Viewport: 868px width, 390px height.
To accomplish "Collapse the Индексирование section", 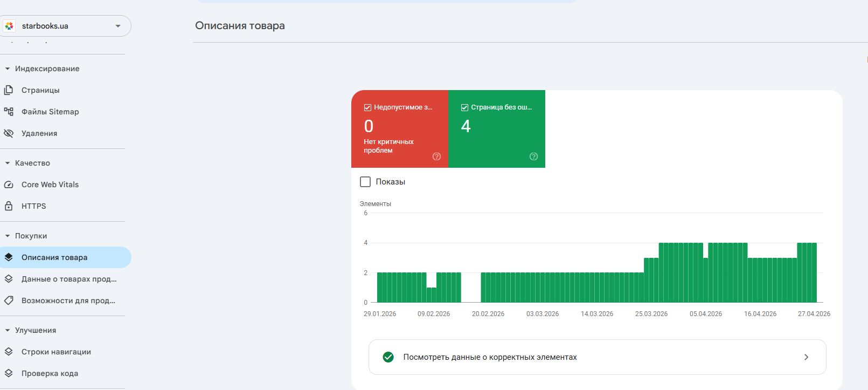I will pyautogui.click(x=8, y=69).
